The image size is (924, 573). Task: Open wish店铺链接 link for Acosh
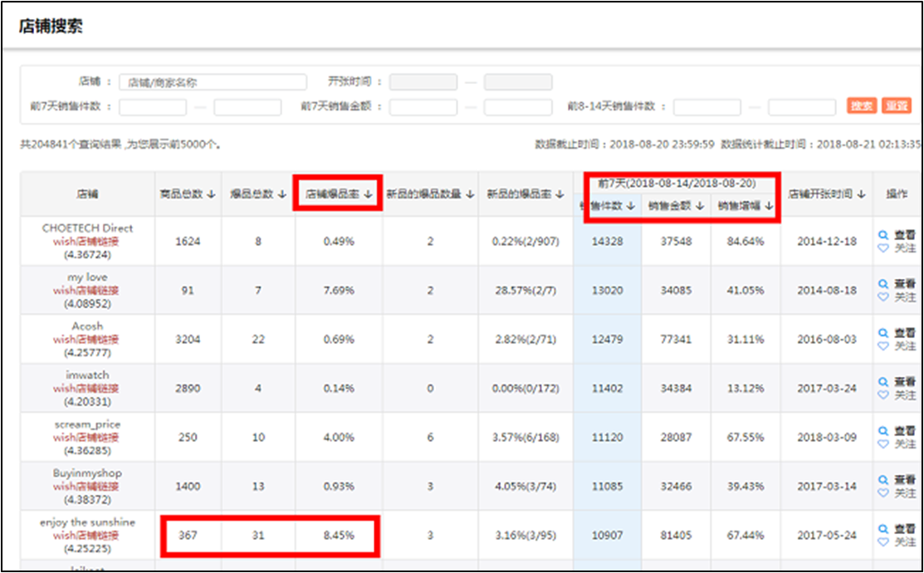pos(87,339)
